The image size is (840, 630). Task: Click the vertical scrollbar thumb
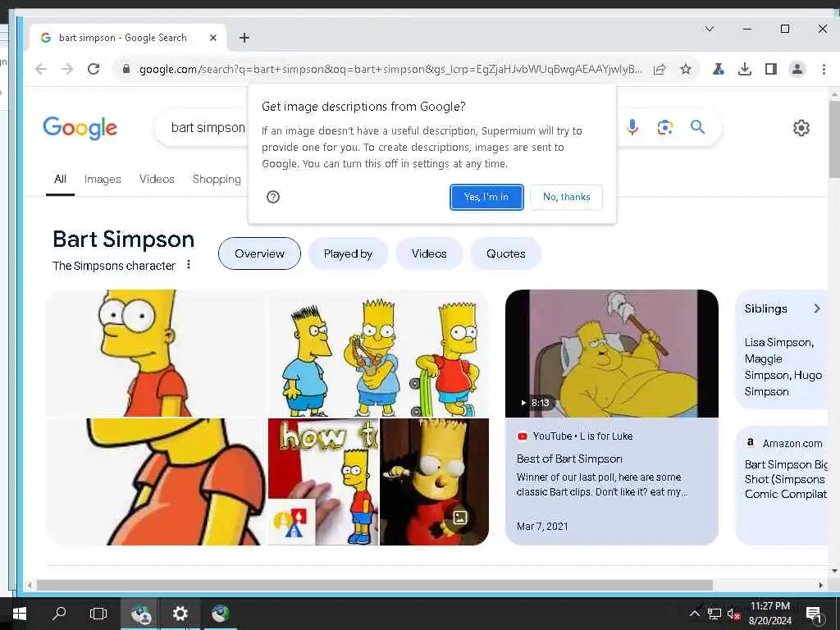pyautogui.click(x=834, y=139)
